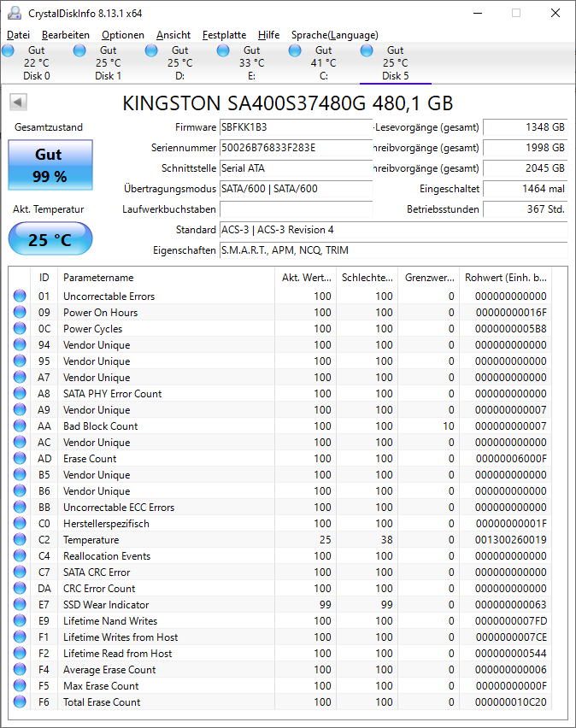
Task: Click status orb for SSD Wear Indicator row
Action: point(20,604)
